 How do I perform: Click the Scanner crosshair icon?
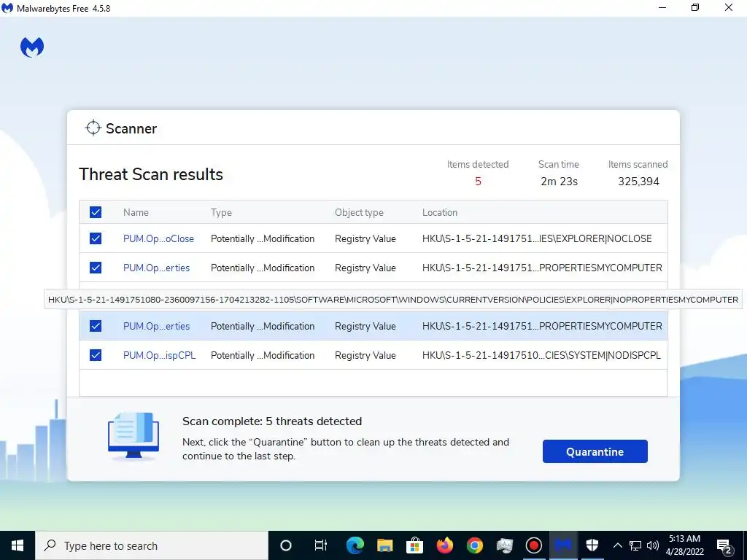tap(93, 128)
